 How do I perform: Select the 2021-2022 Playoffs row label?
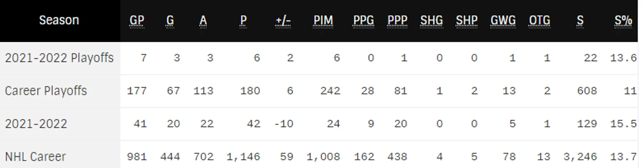[59, 58]
